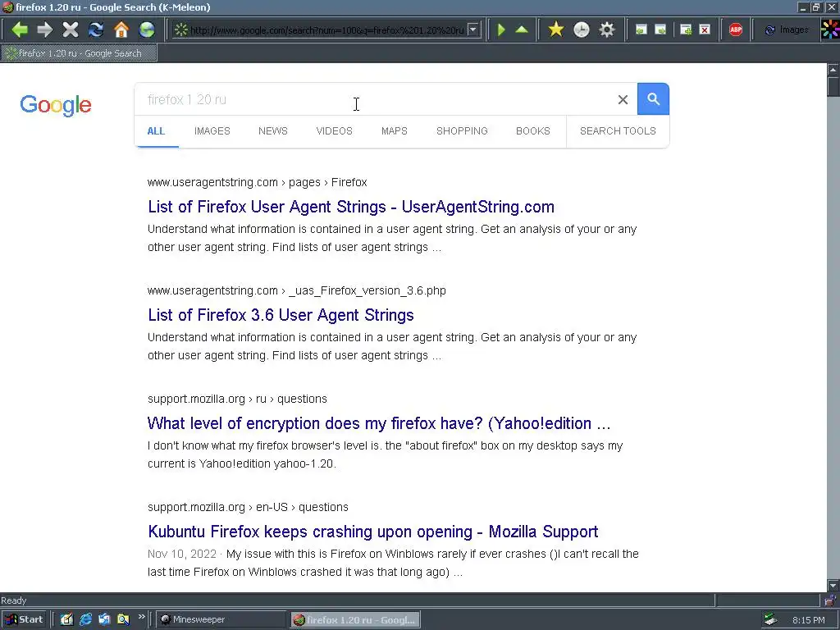Click the URL address field
This screenshot has height=630, width=840.
click(x=326, y=30)
